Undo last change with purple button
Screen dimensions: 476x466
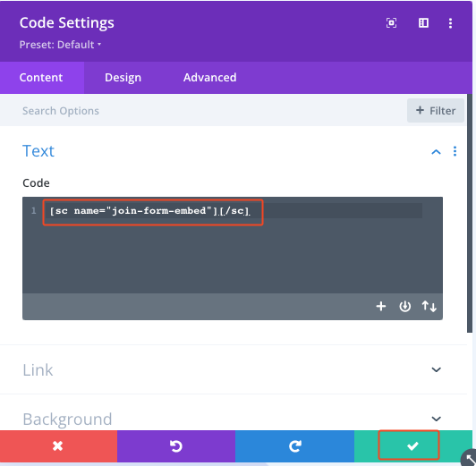(x=176, y=446)
